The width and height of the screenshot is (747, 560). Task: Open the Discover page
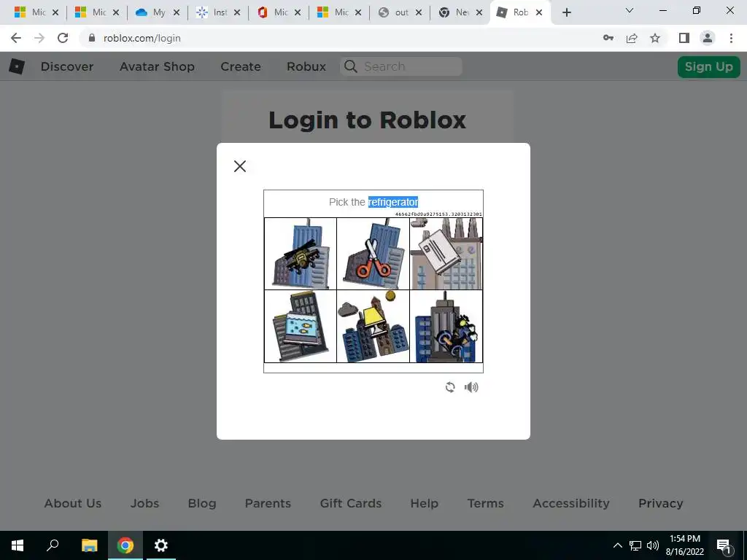pyautogui.click(x=67, y=66)
